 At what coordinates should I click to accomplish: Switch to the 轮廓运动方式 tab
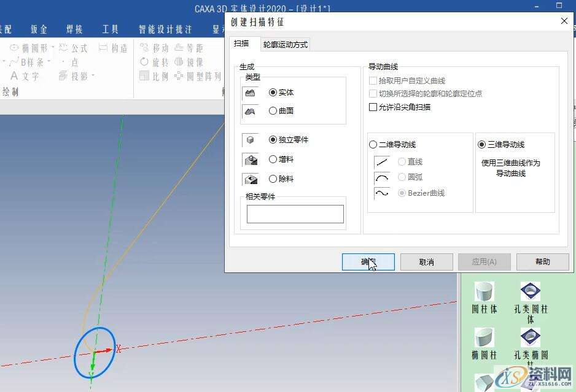[286, 44]
